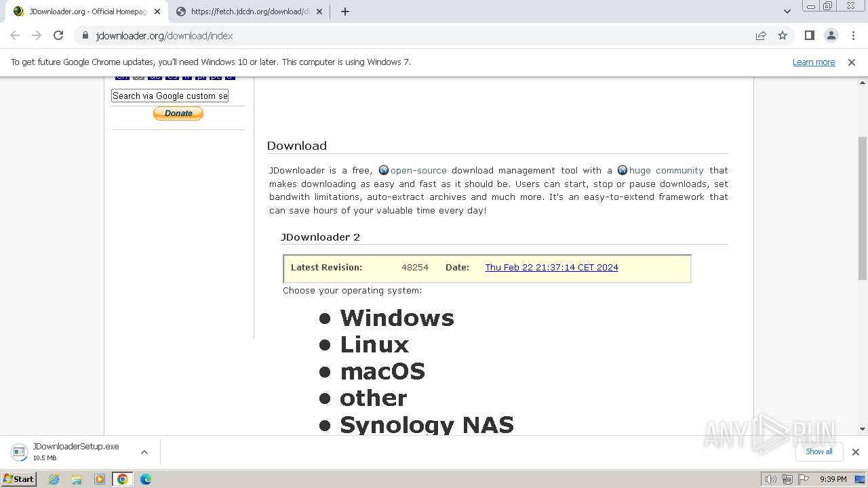Expand options for JDownloaderSetup.exe download
Screen dimensions: 868x488
pyautogui.click(x=144, y=452)
